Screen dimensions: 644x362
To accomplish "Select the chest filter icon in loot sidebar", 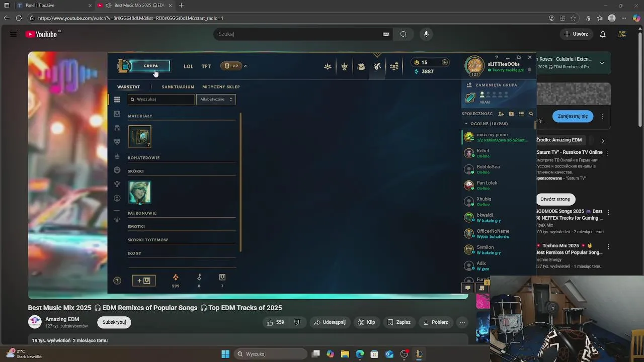I will [117, 114].
